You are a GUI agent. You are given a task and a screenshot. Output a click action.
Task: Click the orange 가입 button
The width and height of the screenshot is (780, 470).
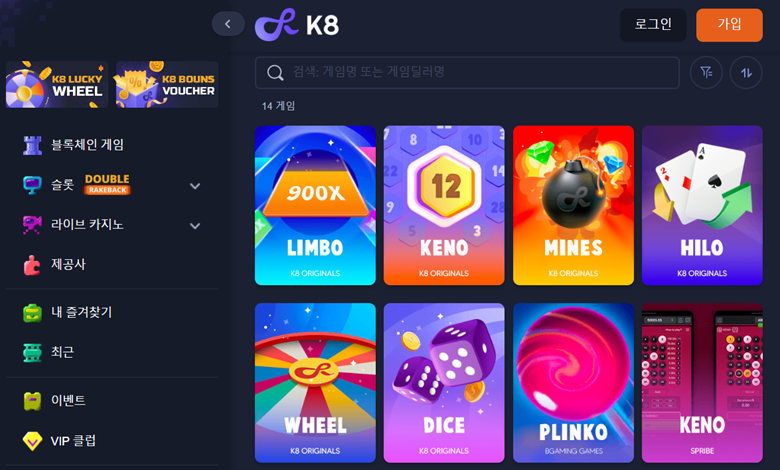click(x=729, y=25)
